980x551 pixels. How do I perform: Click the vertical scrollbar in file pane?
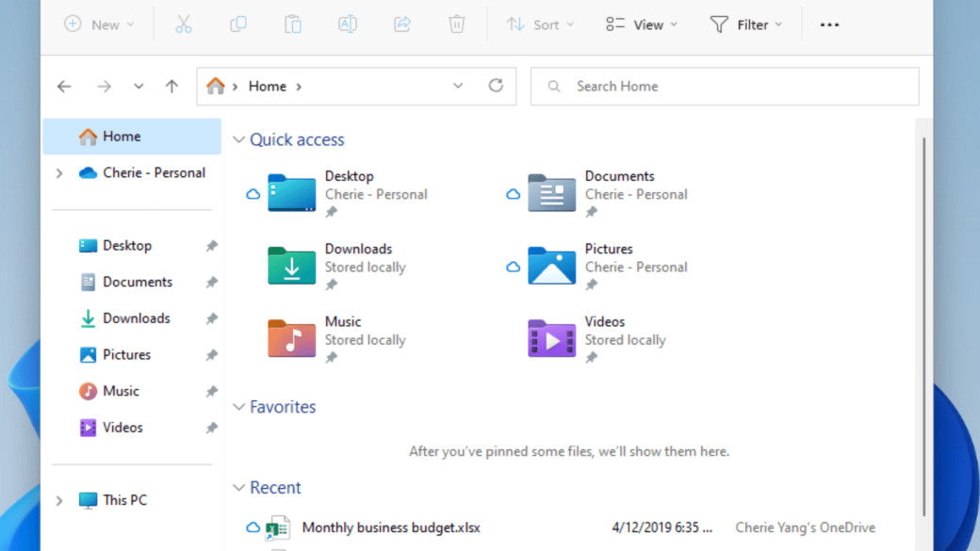coord(923,327)
